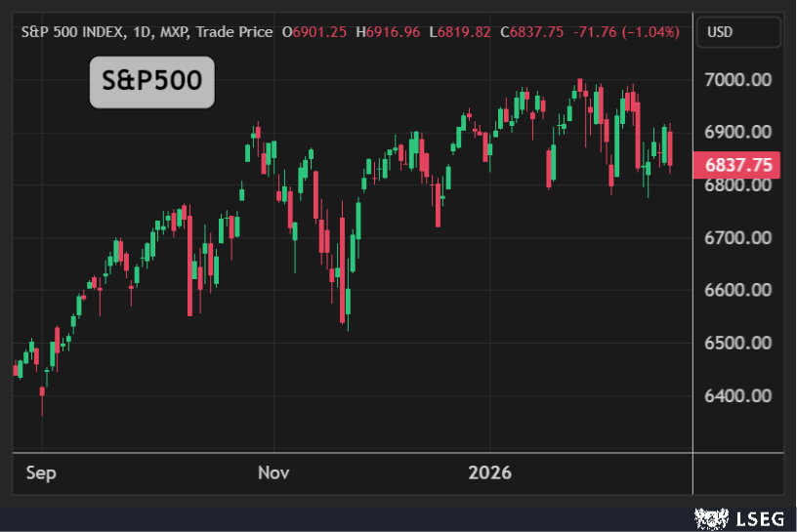The height and width of the screenshot is (532, 797).
Task: Click the 6400.00 price axis label
Action: click(738, 395)
